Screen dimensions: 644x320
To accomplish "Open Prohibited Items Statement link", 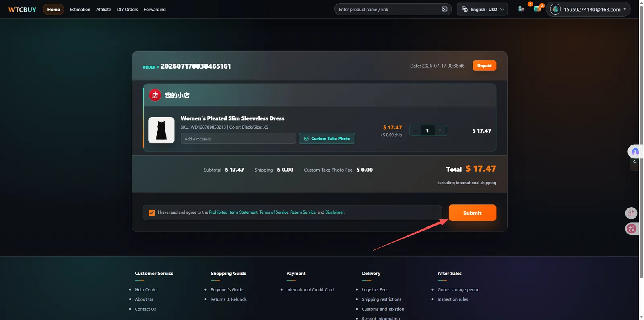I will click(x=233, y=212).
